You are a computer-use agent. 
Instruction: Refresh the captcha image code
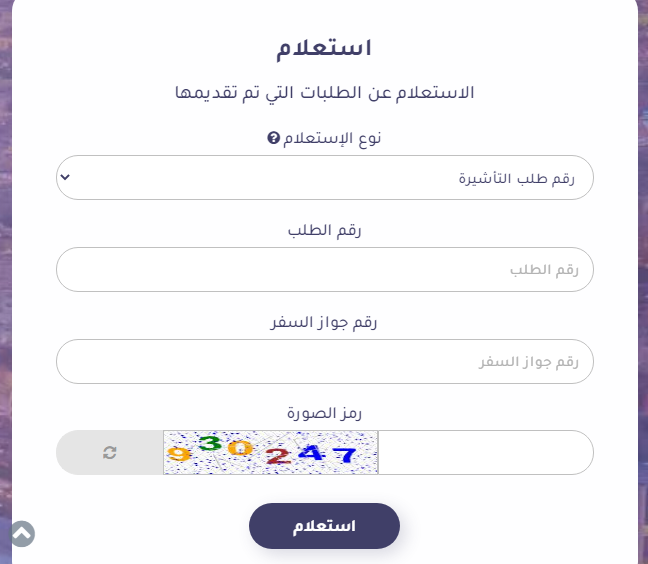pyautogui.click(x=110, y=452)
